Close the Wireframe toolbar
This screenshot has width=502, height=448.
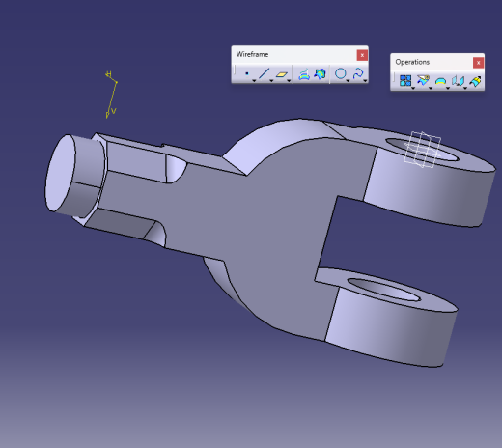pos(362,55)
